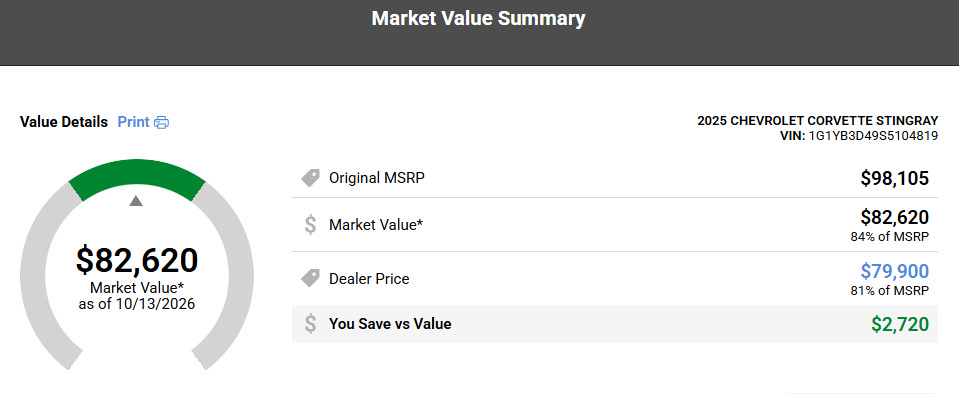Click the price tag icon beside Original MSRP

[x=310, y=178]
